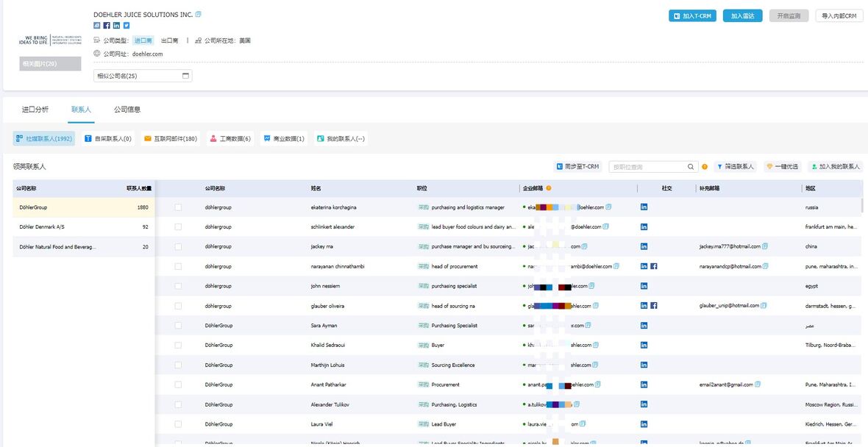Open LinkedIn for schlinkert alexander
868x447 pixels.
coord(644,227)
